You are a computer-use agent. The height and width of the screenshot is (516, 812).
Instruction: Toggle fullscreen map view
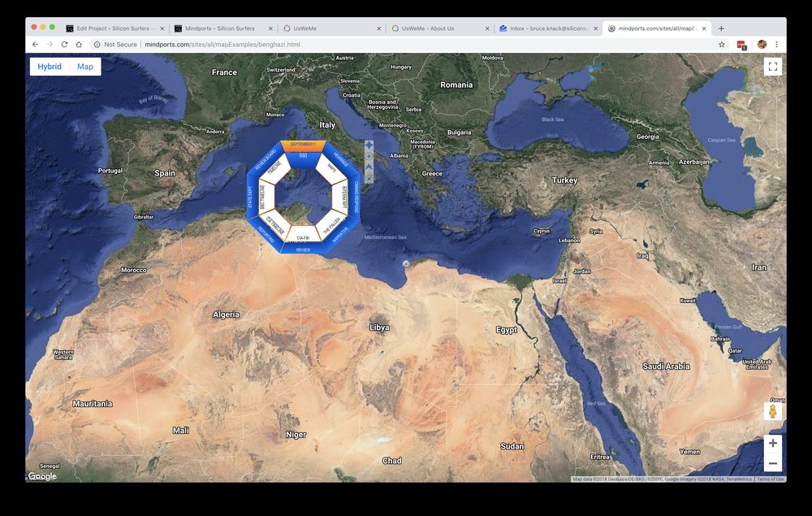(x=773, y=67)
